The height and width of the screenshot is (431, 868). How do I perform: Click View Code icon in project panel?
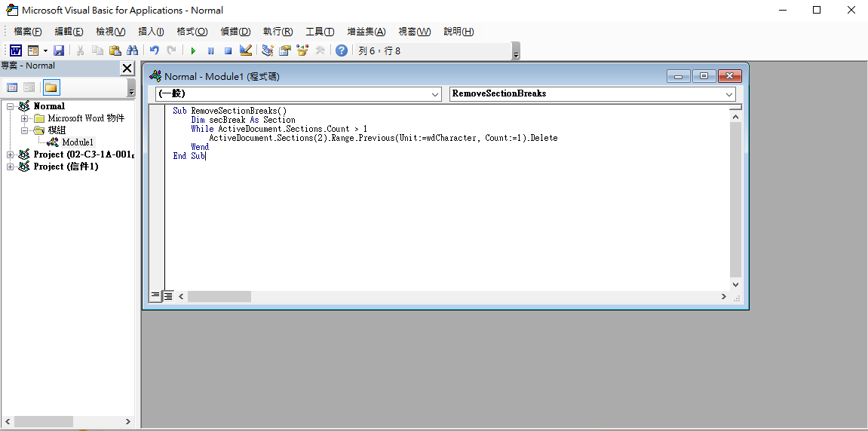click(x=12, y=87)
